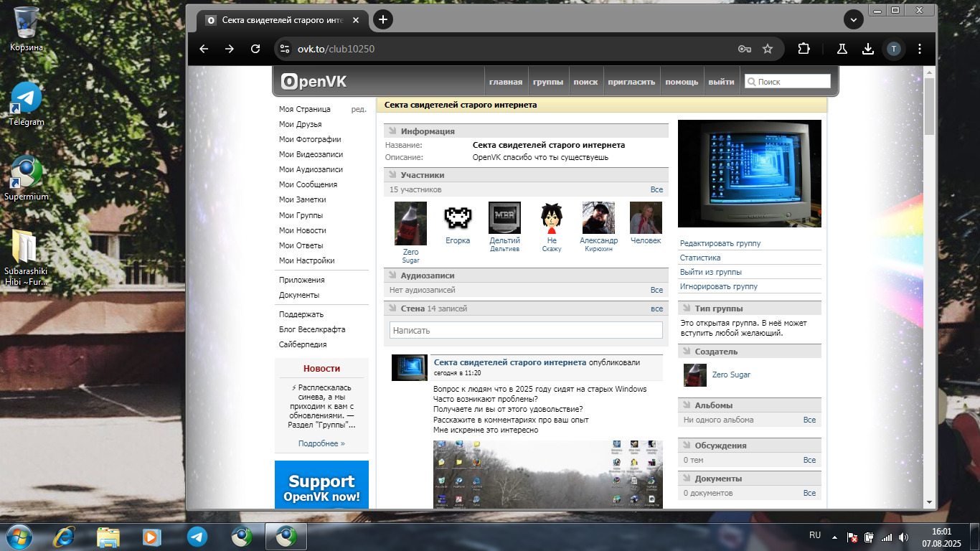Select помощь in the top navigation
The image size is (980, 551).
click(x=682, y=82)
